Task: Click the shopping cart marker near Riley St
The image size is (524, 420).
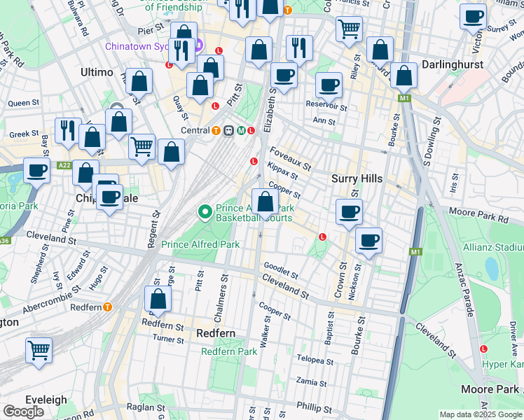Action: (349, 30)
